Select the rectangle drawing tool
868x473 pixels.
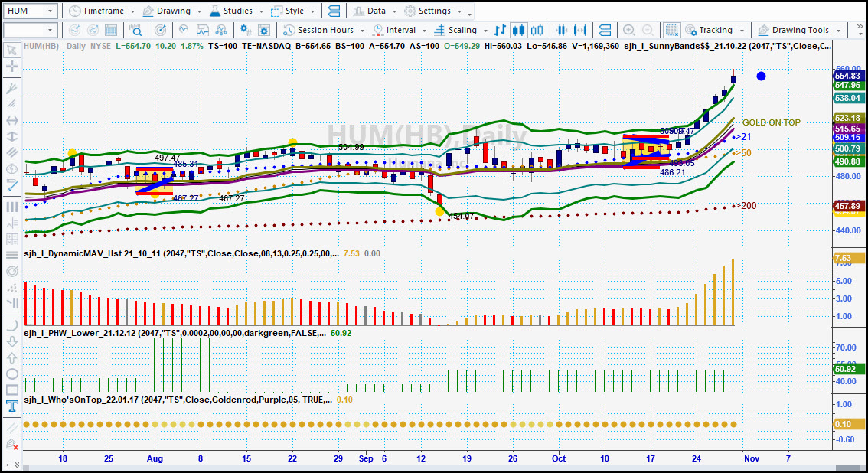pyautogui.click(x=11, y=390)
